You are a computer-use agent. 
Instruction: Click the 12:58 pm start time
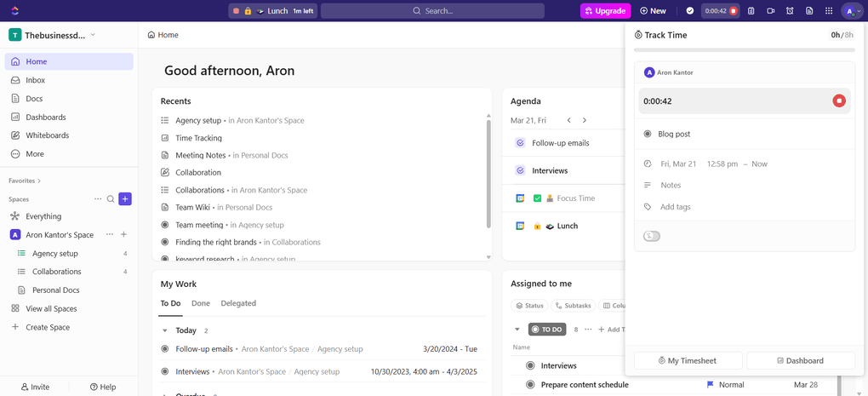(722, 164)
